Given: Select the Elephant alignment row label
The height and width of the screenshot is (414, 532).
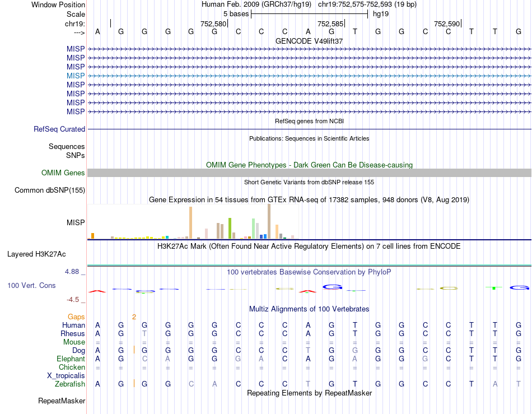Looking at the screenshot, I should (x=71, y=359).
